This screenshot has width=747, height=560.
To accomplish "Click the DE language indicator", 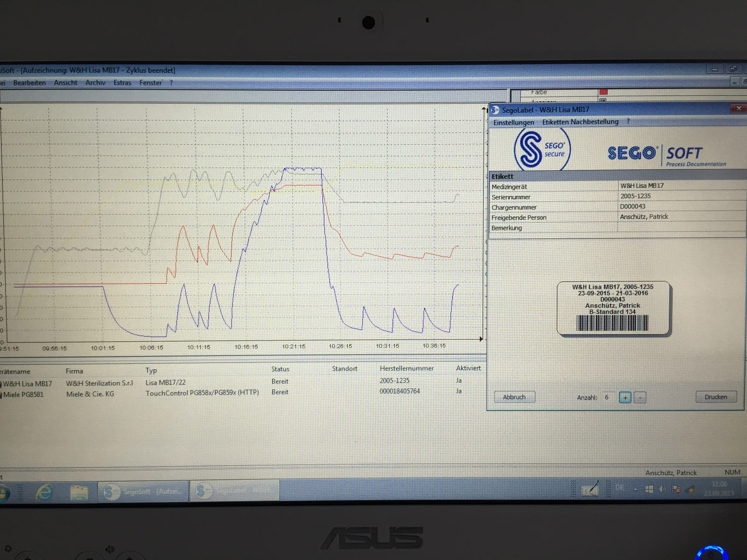I will [619, 487].
